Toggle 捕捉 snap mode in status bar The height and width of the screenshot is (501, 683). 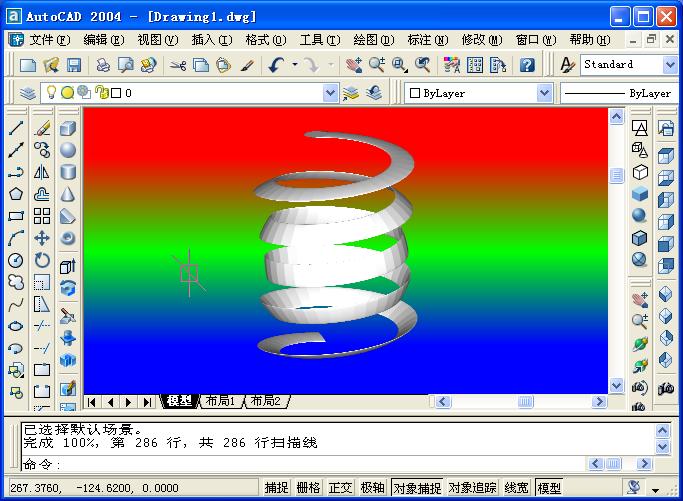click(277, 487)
